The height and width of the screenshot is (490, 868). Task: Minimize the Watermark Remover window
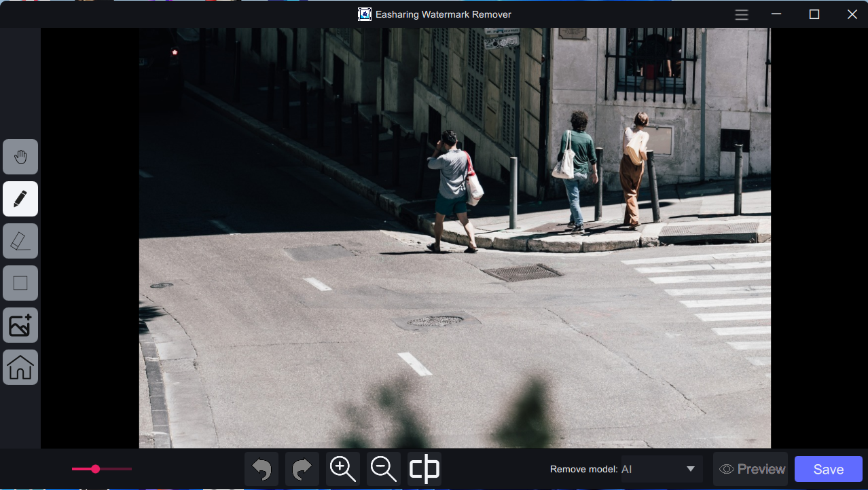pos(776,14)
